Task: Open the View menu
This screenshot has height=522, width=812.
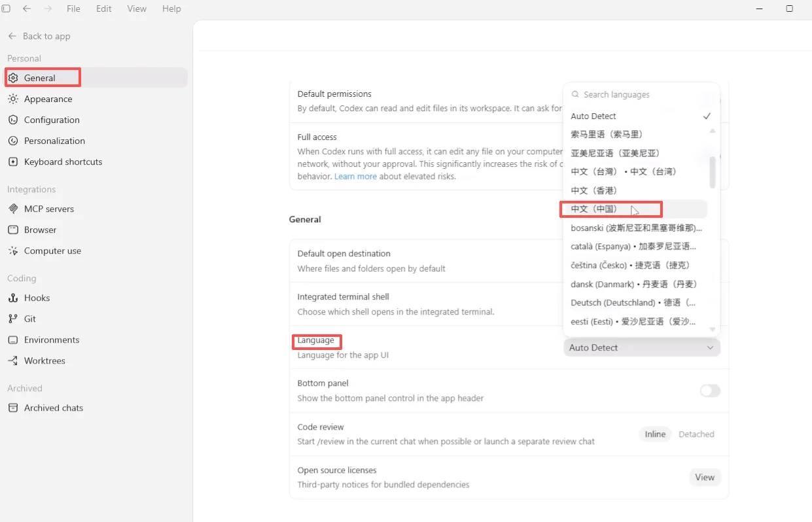Action: (x=137, y=9)
